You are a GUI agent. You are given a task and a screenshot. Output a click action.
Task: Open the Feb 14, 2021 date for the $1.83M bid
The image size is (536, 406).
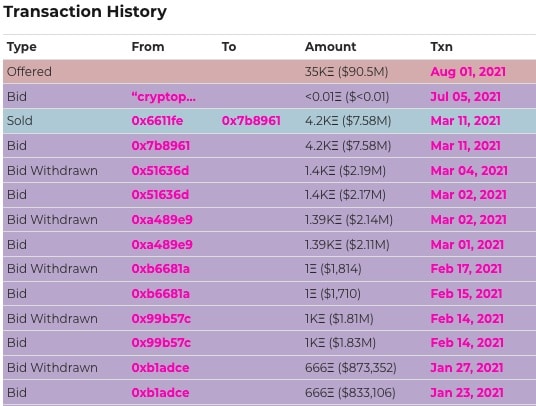[x=467, y=342]
